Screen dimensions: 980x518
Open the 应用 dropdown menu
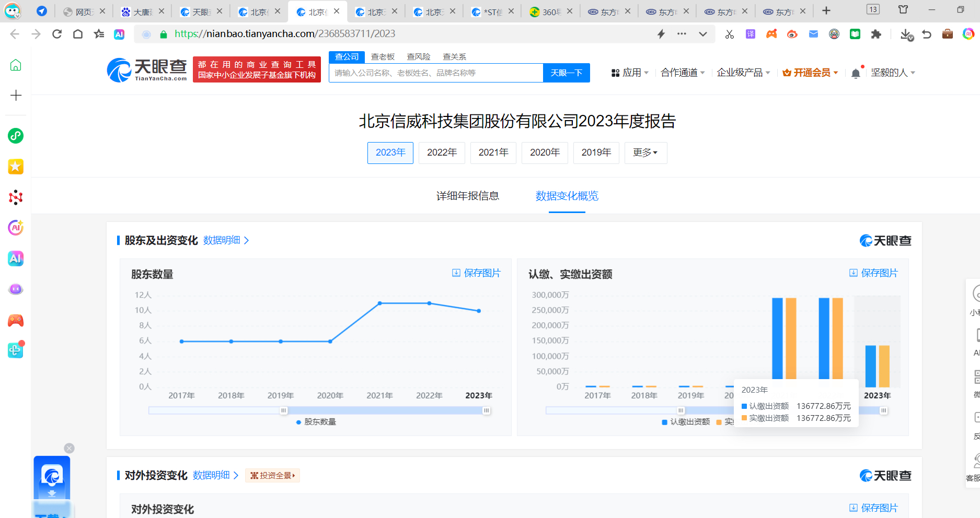click(x=630, y=73)
